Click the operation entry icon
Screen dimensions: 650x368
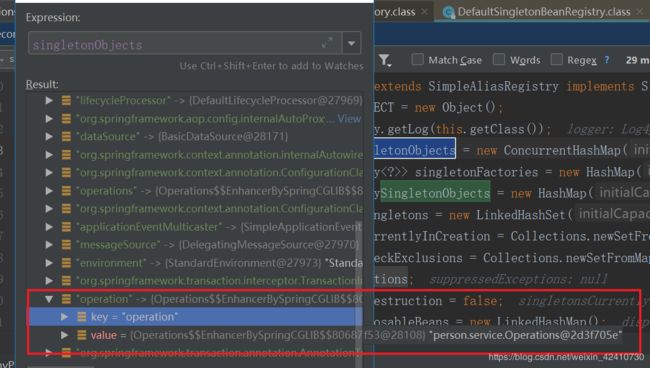[66, 299]
